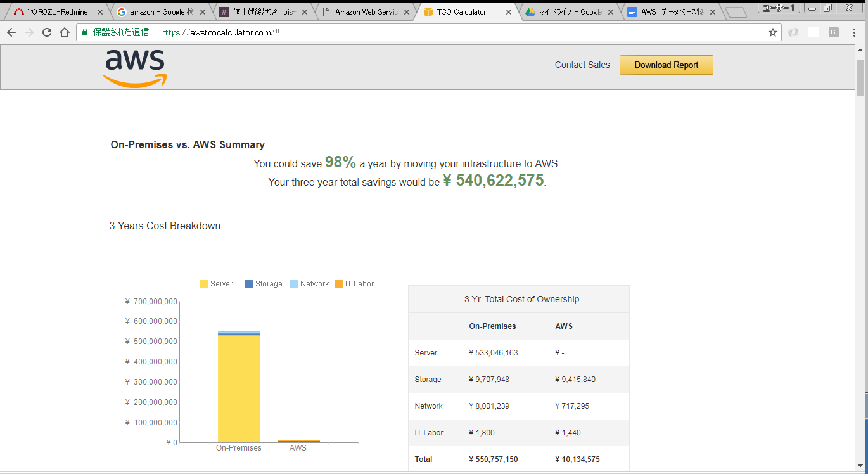868x474 pixels.
Task: Click the Server row label
Action: (x=426, y=353)
